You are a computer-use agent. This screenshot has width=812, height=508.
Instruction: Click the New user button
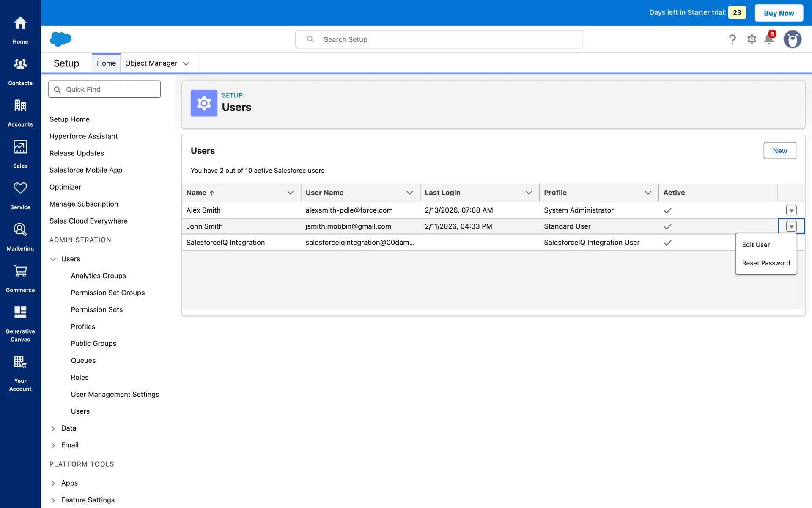coord(779,151)
